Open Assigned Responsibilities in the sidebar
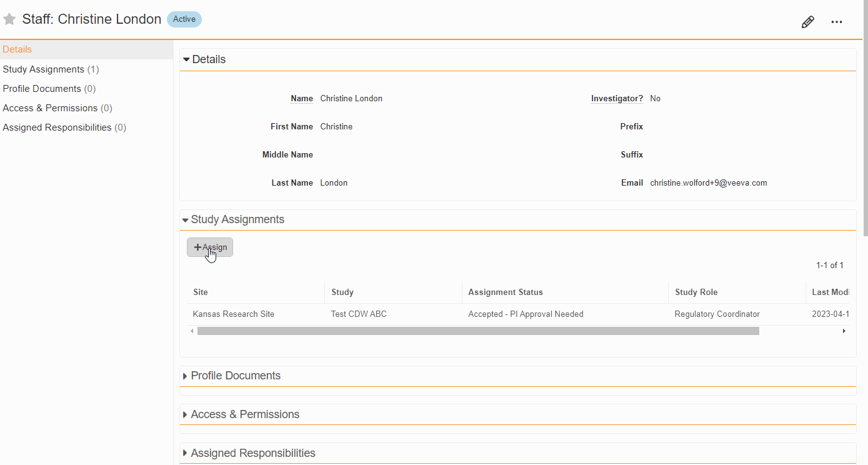Image resolution: width=868 pixels, height=465 pixels. pyautogui.click(x=57, y=127)
